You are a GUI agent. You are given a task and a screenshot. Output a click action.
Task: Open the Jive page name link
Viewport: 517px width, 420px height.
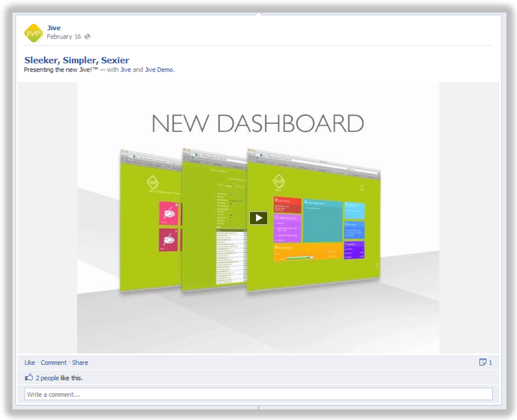coord(54,28)
